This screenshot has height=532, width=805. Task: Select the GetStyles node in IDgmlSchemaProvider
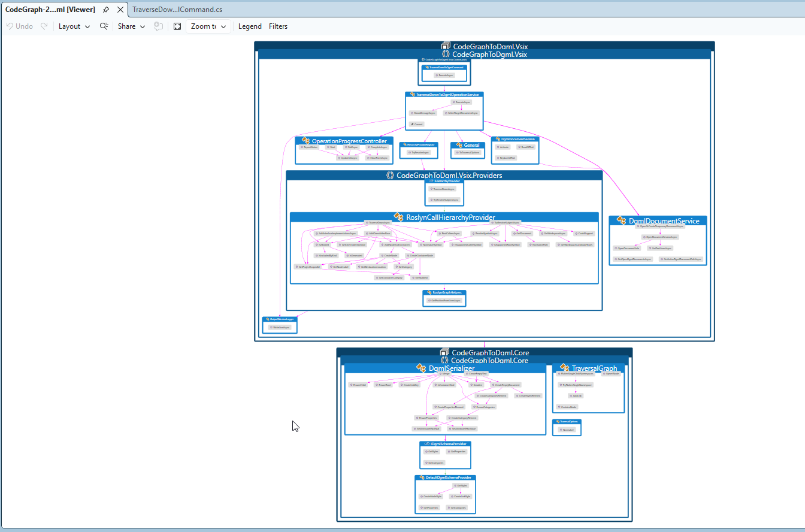433,452
